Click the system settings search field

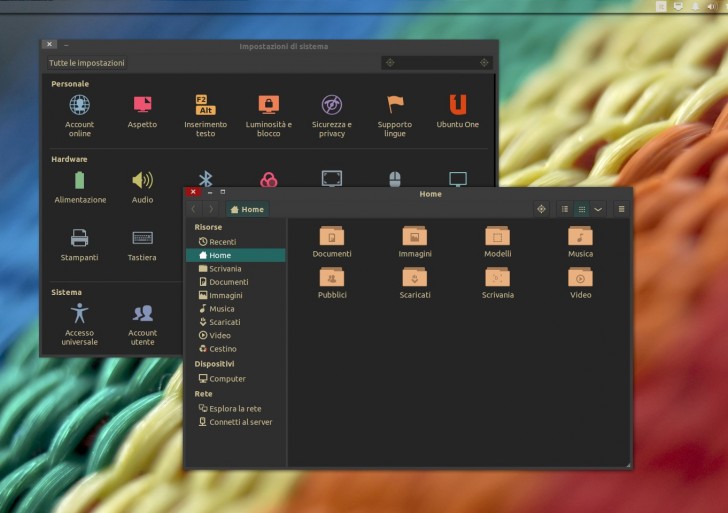tap(436, 63)
